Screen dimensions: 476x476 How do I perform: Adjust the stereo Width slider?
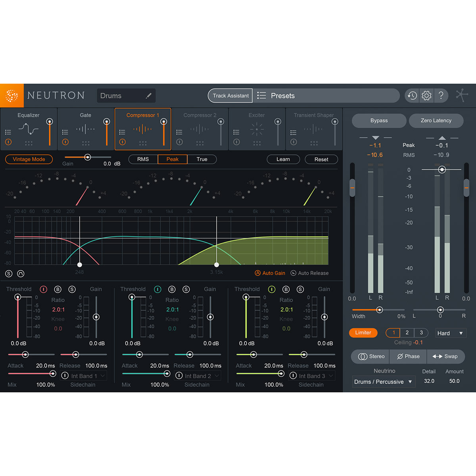pos(379,310)
